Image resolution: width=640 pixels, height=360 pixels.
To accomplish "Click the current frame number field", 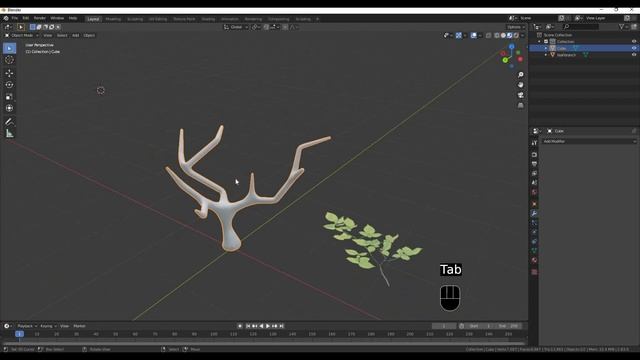I will coord(444,326).
